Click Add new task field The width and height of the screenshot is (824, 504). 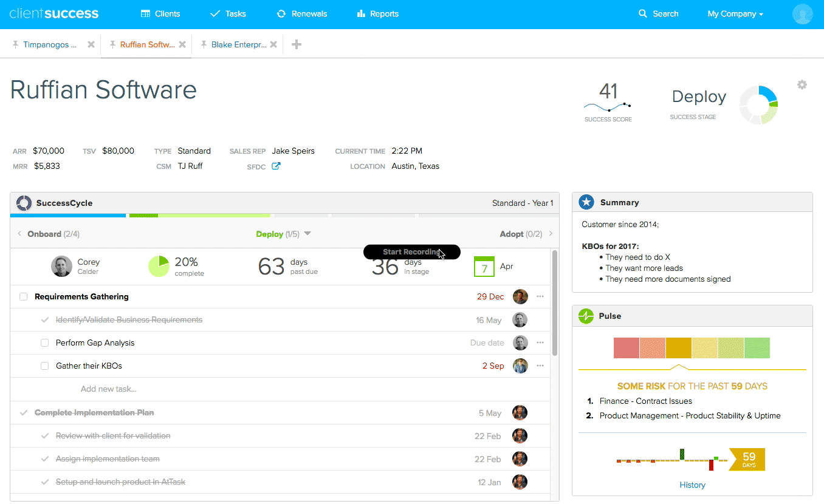coord(109,389)
